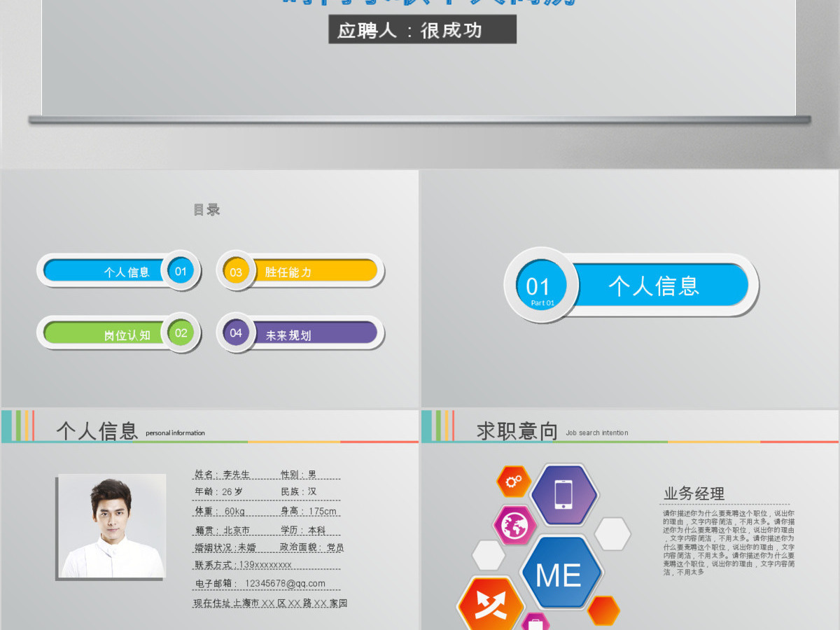Click the email 12345678@qq.com line

tap(260, 583)
